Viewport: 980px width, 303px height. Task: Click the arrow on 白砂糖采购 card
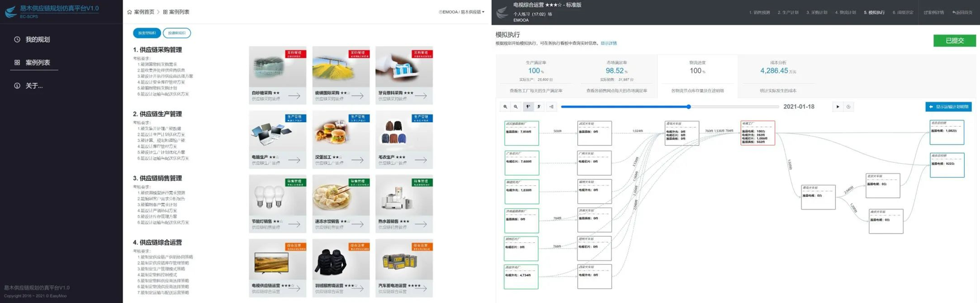pyautogui.click(x=294, y=96)
